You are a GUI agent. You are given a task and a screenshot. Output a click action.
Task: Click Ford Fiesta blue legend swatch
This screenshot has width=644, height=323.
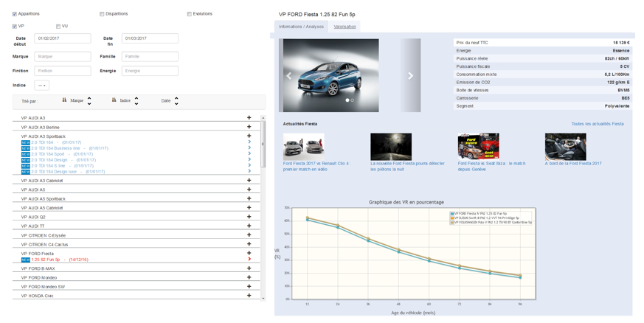[x=452, y=214]
